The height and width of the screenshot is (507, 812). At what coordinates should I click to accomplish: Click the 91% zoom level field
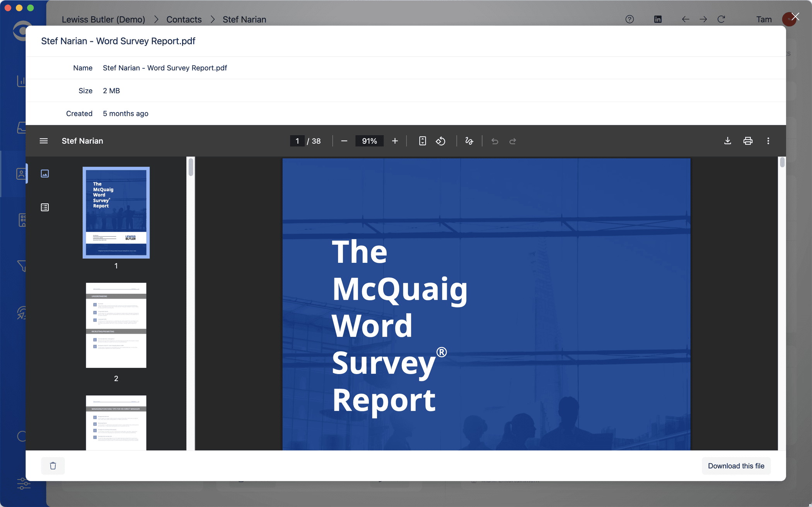[x=369, y=141]
